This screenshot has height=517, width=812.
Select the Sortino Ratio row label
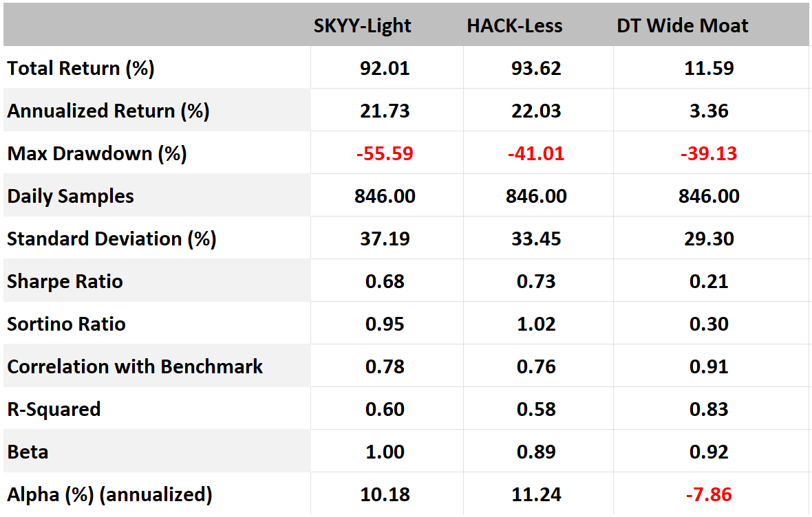pyautogui.click(x=67, y=324)
